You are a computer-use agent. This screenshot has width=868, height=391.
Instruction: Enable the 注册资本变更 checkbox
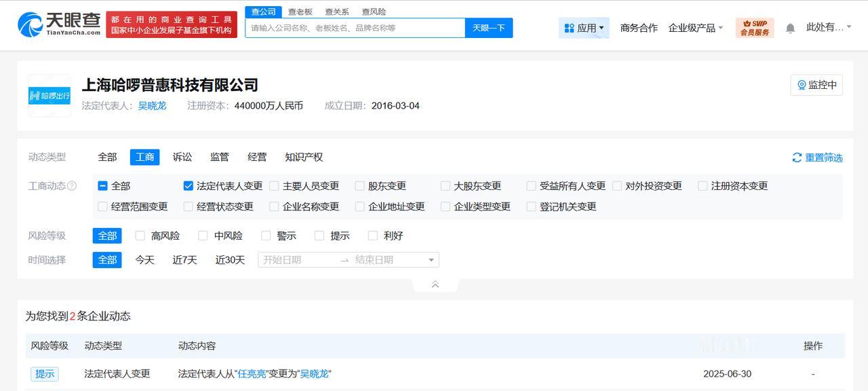(x=703, y=186)
